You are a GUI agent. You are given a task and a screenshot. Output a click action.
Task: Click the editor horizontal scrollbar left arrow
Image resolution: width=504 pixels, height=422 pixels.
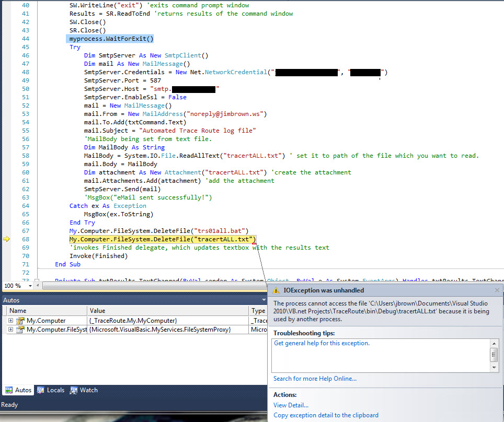click(x=38, y=286)
